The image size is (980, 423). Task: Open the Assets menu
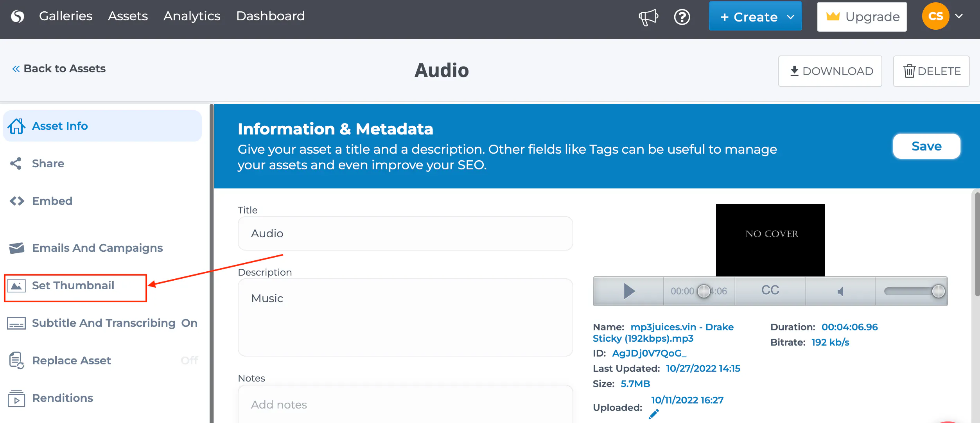click(x=128, y=16)
